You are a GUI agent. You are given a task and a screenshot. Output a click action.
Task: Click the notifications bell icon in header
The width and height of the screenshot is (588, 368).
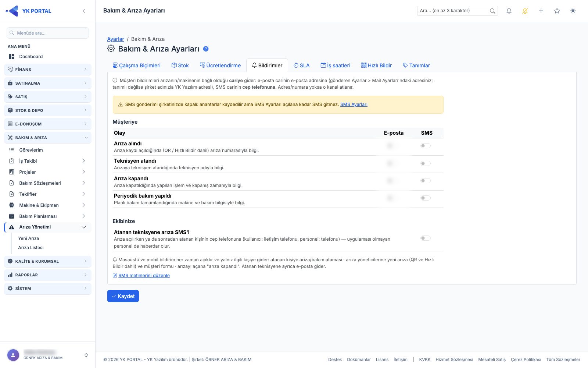[509, 11]
